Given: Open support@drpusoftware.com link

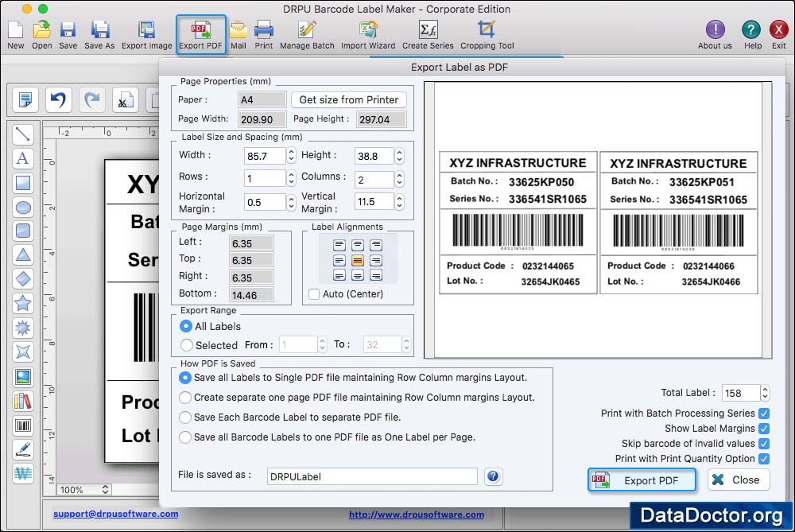Looking at the screenshot, I should coord(115,514).
